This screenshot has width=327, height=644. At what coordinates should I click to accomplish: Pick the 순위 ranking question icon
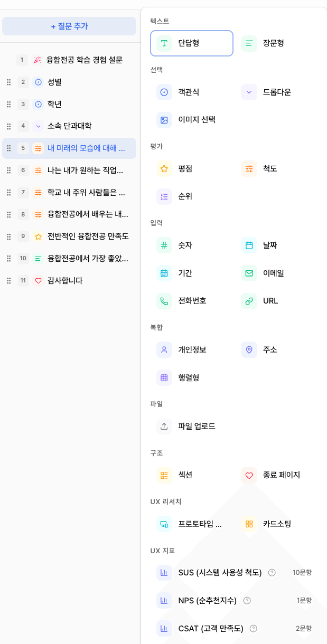(164, 196)
